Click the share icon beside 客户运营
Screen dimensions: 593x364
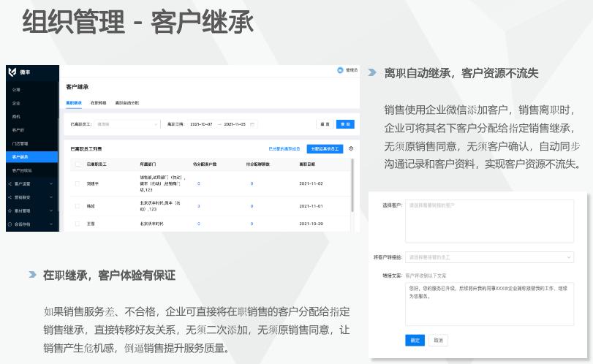coord(10,183)
